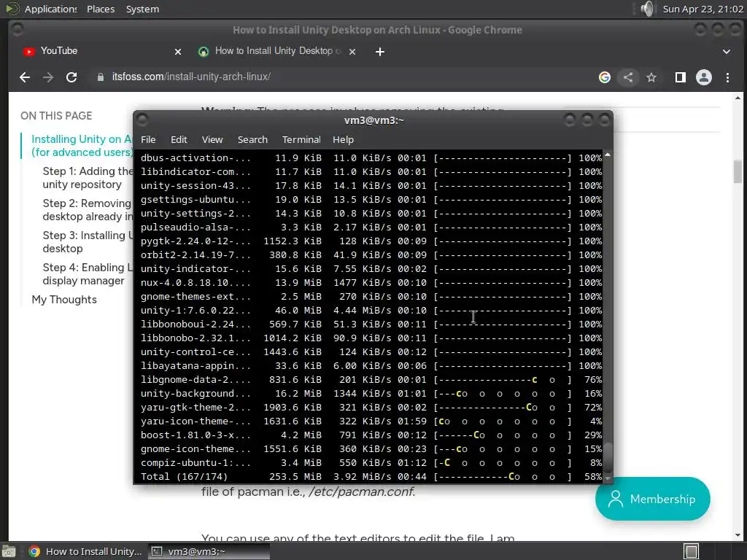747x560 pixels.
Task: Click the nux-4.0.8.18.10 row
Action: [x=371, y=283]
